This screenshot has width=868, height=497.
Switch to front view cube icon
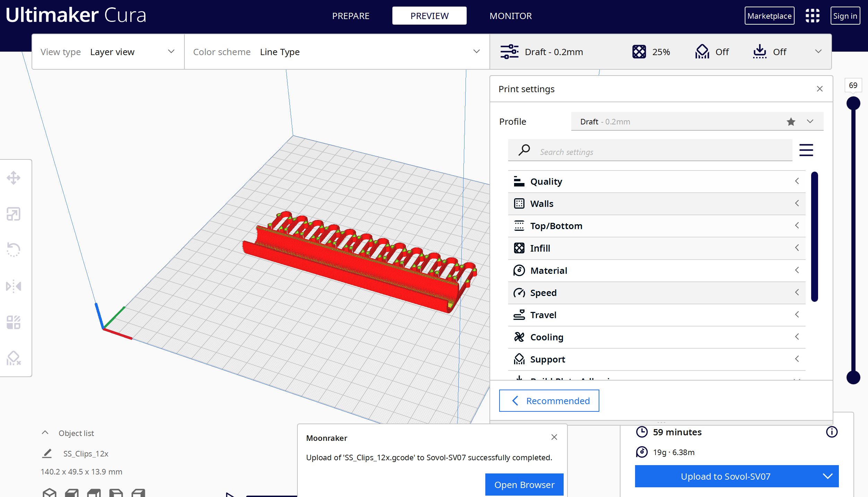tap(72, 492)
